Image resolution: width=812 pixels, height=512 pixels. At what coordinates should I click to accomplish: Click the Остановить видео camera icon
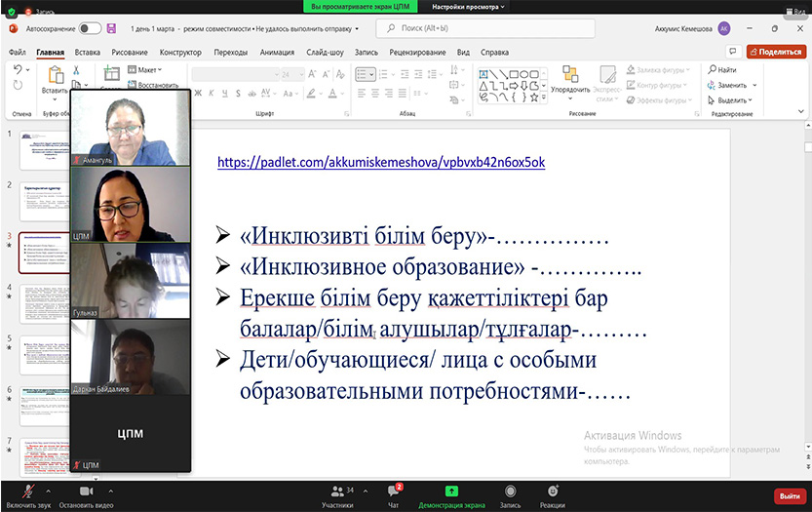tap(88, 492)
